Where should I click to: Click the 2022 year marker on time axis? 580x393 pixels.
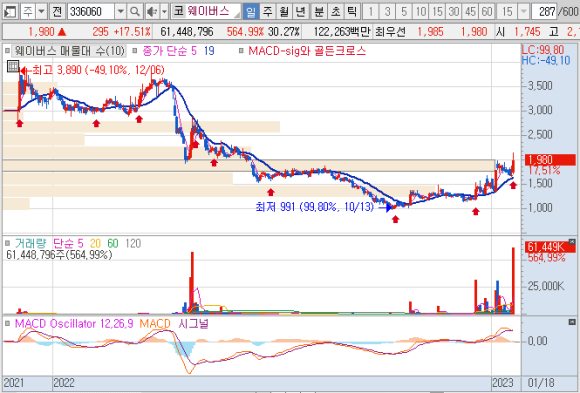(x=64, y=383)
